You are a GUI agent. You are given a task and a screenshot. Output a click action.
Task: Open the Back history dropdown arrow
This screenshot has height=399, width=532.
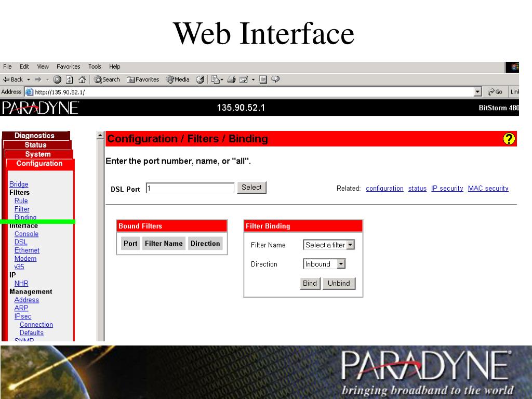(x=29, y=79)
